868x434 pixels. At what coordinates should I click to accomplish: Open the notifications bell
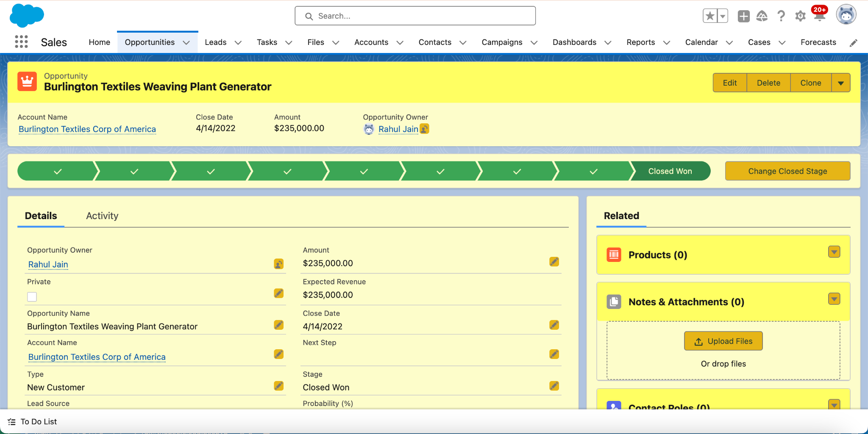[820, 16]
